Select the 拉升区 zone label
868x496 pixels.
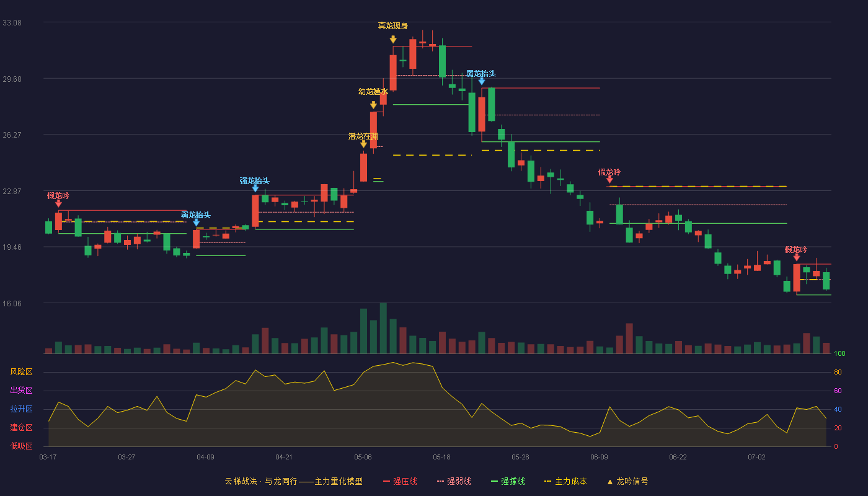click(x=21, y=409)
